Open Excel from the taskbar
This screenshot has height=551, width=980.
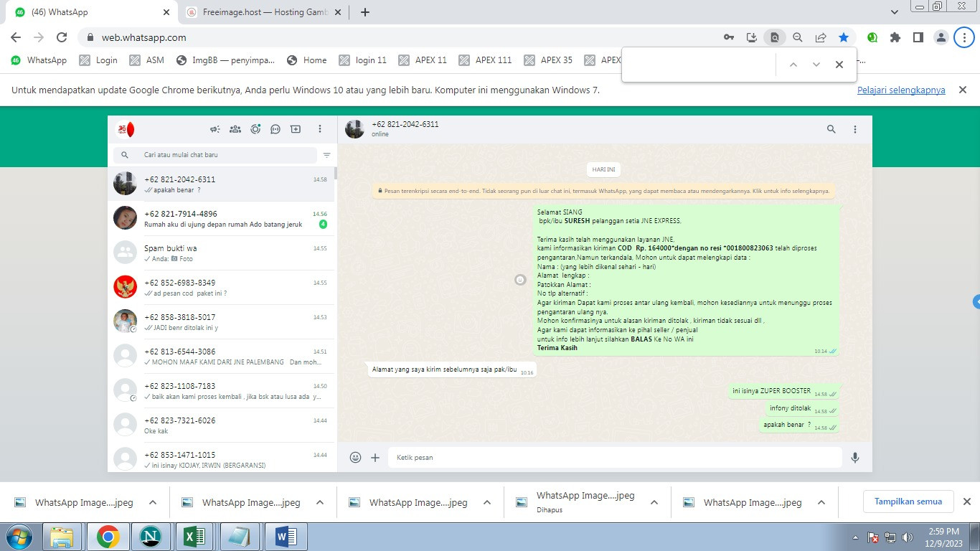[x=194, y=537]
